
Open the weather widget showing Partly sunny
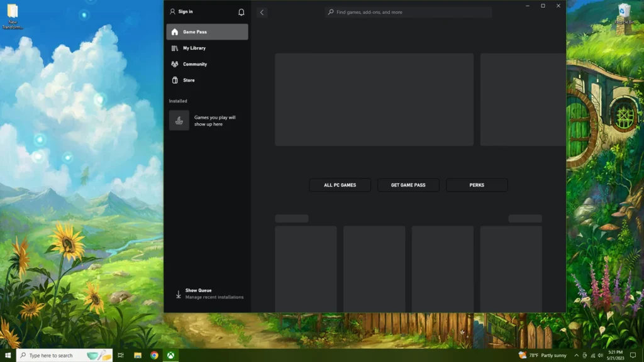[x=543, y=356]
